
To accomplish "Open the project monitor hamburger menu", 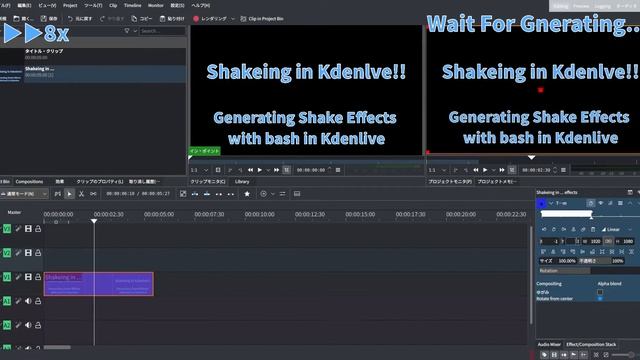I will tap(563, 170).
